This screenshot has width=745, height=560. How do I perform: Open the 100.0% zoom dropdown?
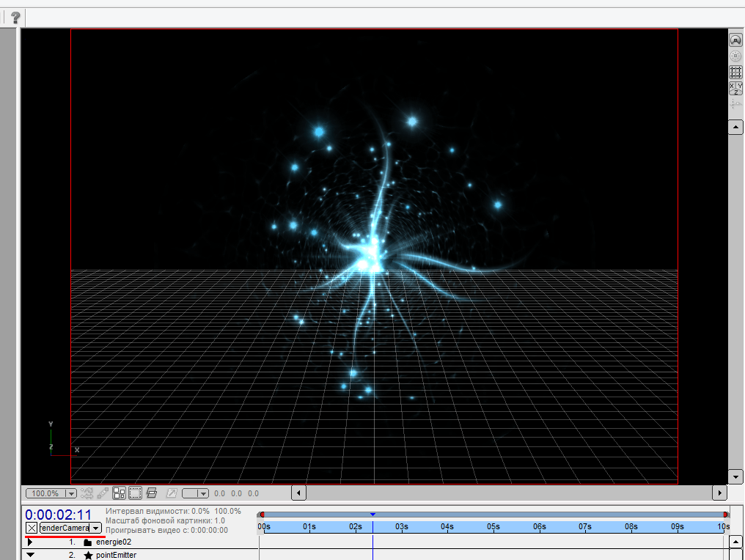[51, 493]
